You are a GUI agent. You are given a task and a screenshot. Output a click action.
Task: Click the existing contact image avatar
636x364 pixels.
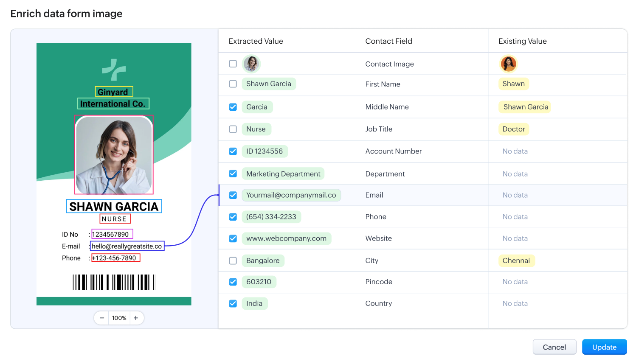point(508,64)
